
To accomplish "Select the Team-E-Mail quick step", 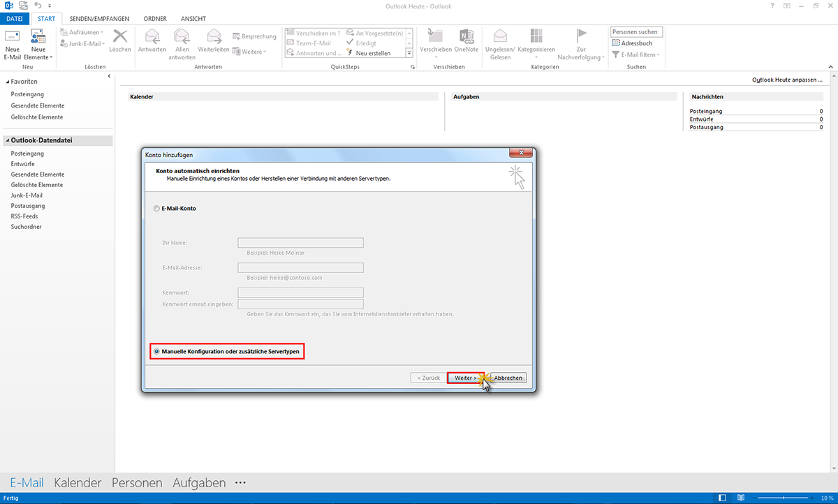I will pos(309,43).
